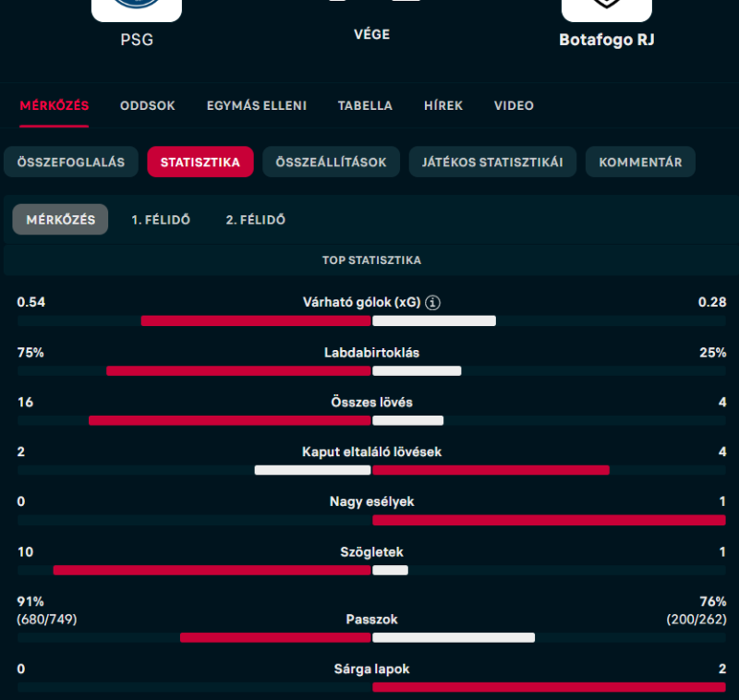The image size is (739, 700).
Task: Select the ÖSSZEFOGLALÁS button
Action: click(71, 162)
